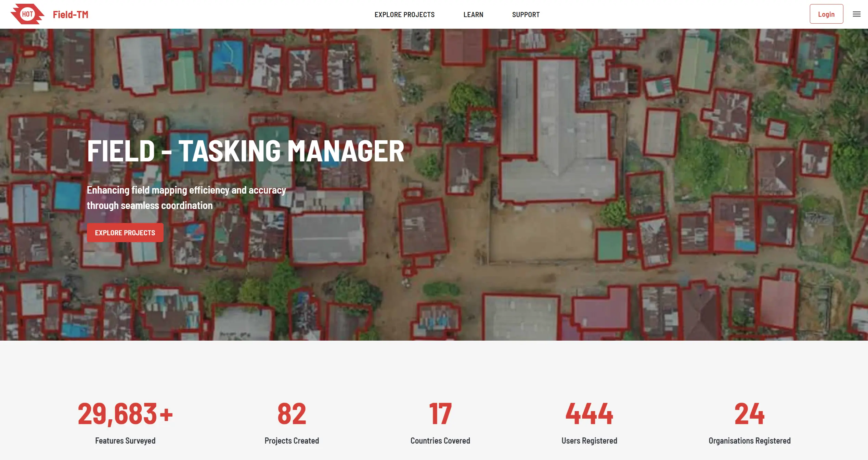Open the Support navigation item

(x=526, y=14)
